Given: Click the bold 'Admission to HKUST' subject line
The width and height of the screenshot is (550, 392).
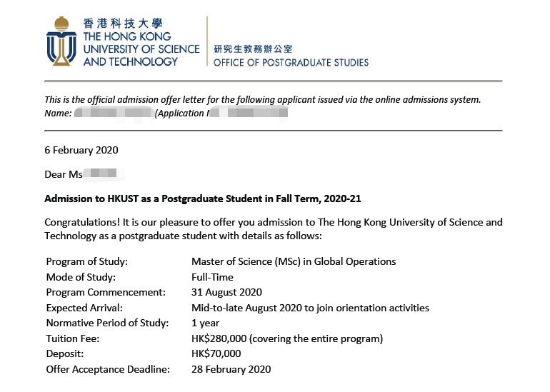Looking at the screenshot, I should 203,198.
